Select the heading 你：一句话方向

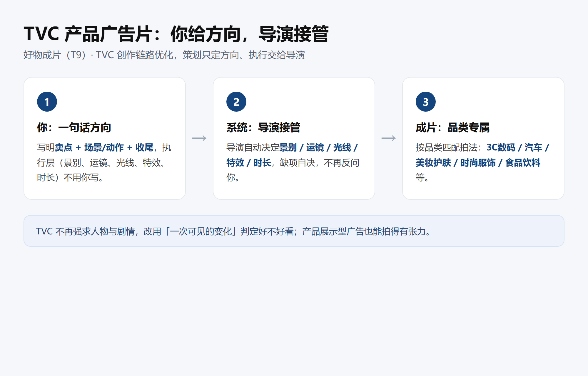[74, 127]
